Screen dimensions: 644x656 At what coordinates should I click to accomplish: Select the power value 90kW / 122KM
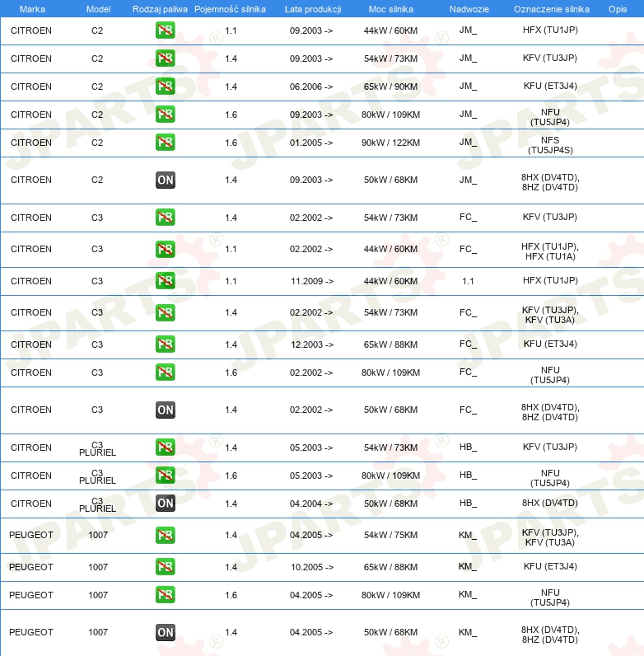(x=390, y=143)
